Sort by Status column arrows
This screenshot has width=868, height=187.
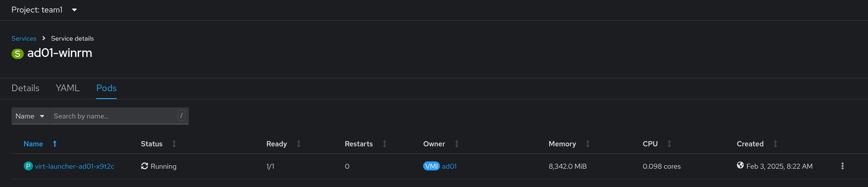174,144
